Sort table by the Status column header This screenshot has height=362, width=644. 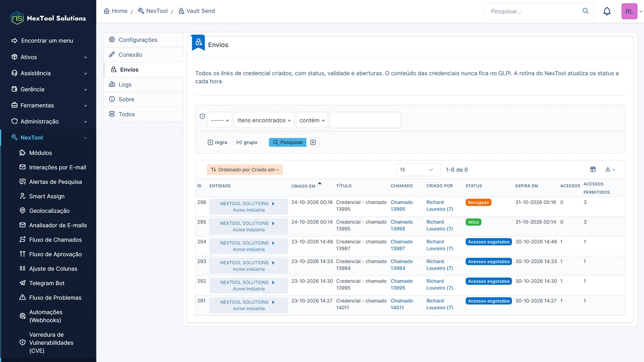pos(474,186)
